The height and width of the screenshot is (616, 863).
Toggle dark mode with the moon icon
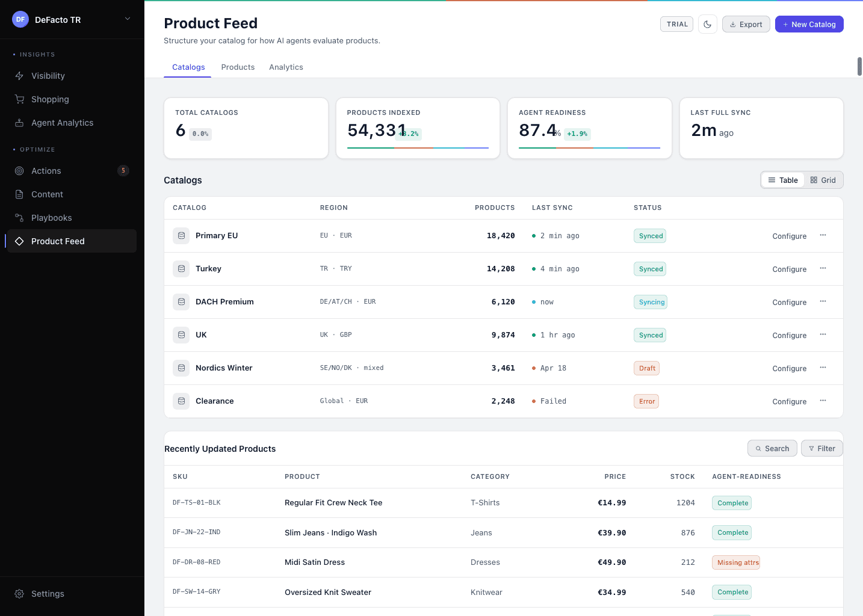[x=707, y=24]
